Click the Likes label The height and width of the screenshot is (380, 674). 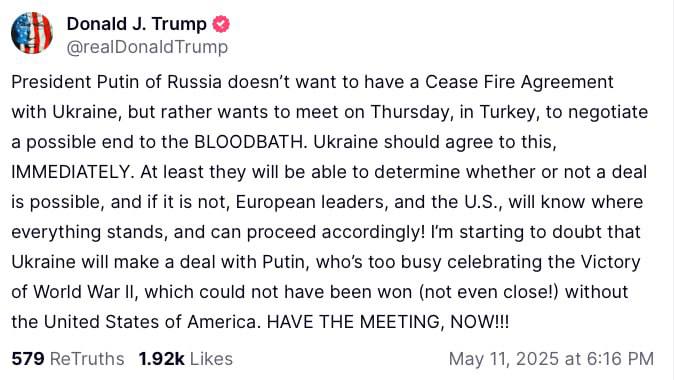tap(211, 359)
